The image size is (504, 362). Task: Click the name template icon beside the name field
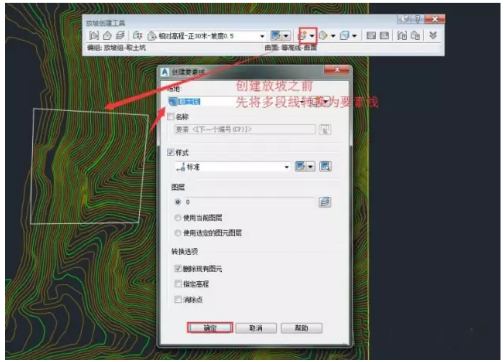click(x=325, y=129)
